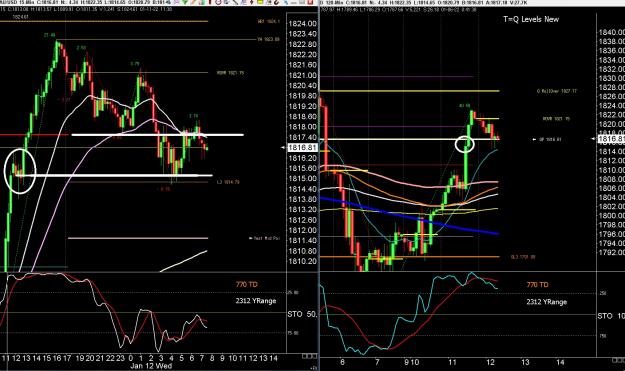Click the day 8 label on right chart time axis
The height and width of the screenshot is (371, 625).
[342, 362]
